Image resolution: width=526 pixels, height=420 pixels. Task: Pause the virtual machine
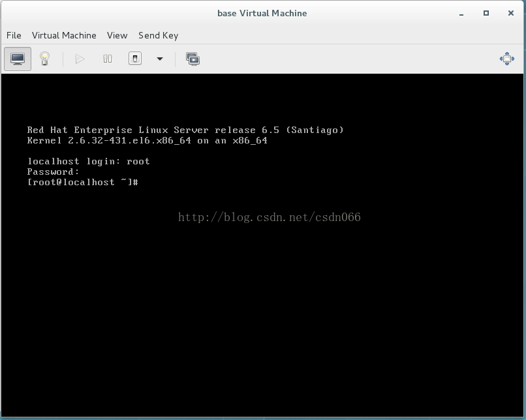(x=107, y=59)
